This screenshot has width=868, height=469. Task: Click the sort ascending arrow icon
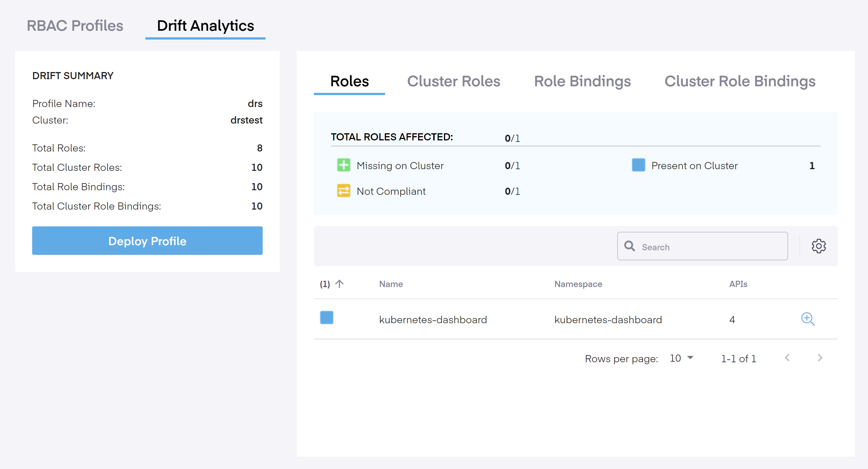(x=339, y=284)
